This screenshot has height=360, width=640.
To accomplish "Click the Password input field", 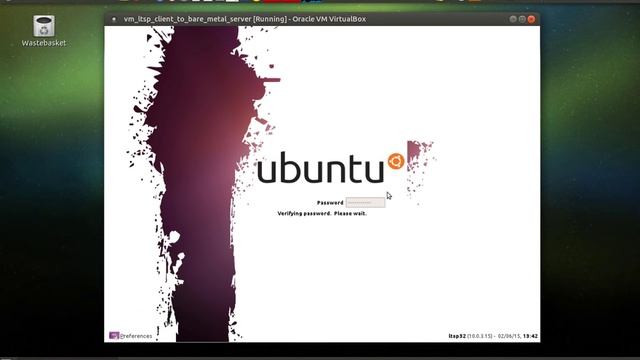I will [x=365, y=202].
